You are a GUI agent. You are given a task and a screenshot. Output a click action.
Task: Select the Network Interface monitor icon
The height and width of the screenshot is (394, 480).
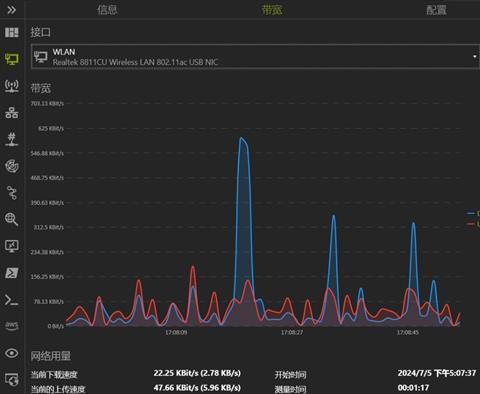(12, 59)
